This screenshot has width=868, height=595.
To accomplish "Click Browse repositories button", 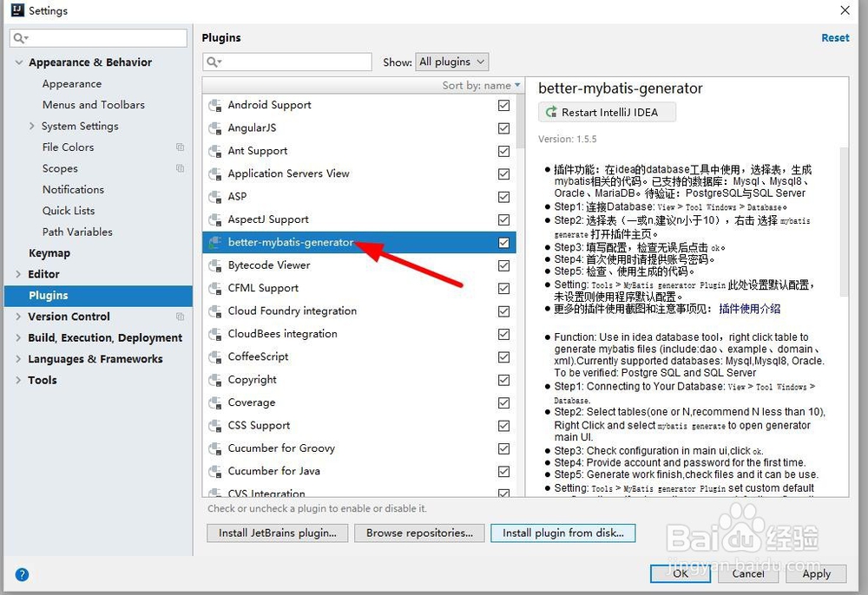I will click(419, 533).
